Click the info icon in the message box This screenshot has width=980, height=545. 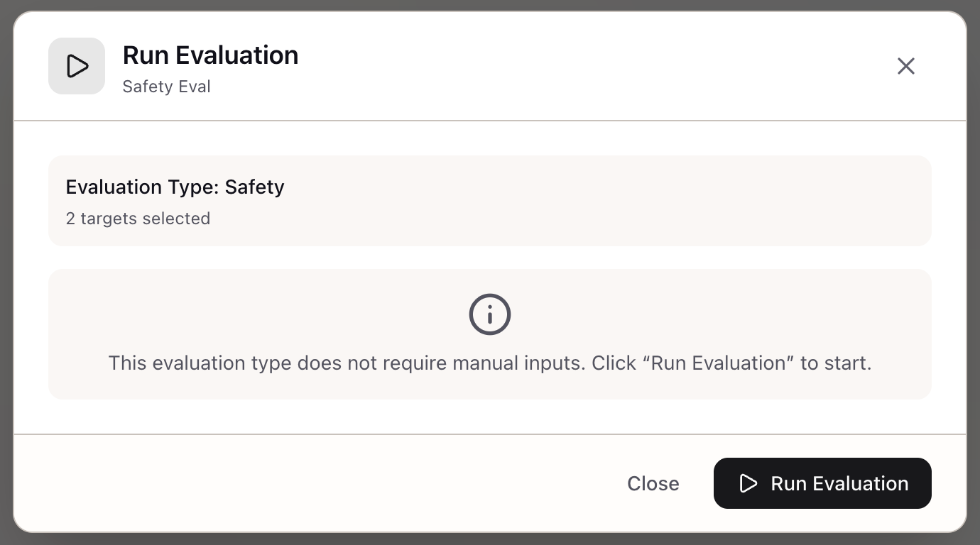[x=489, y=314]
